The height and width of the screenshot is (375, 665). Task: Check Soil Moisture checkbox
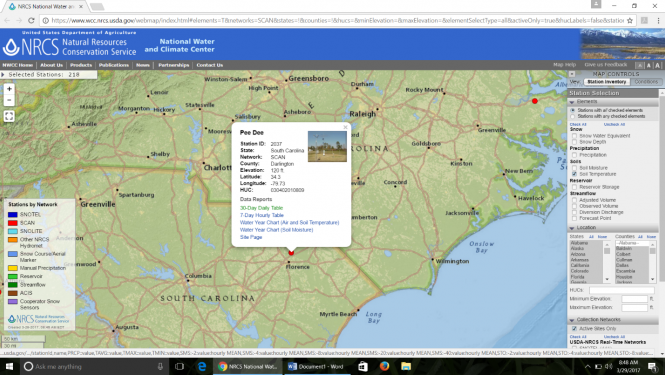coord(574,168)
